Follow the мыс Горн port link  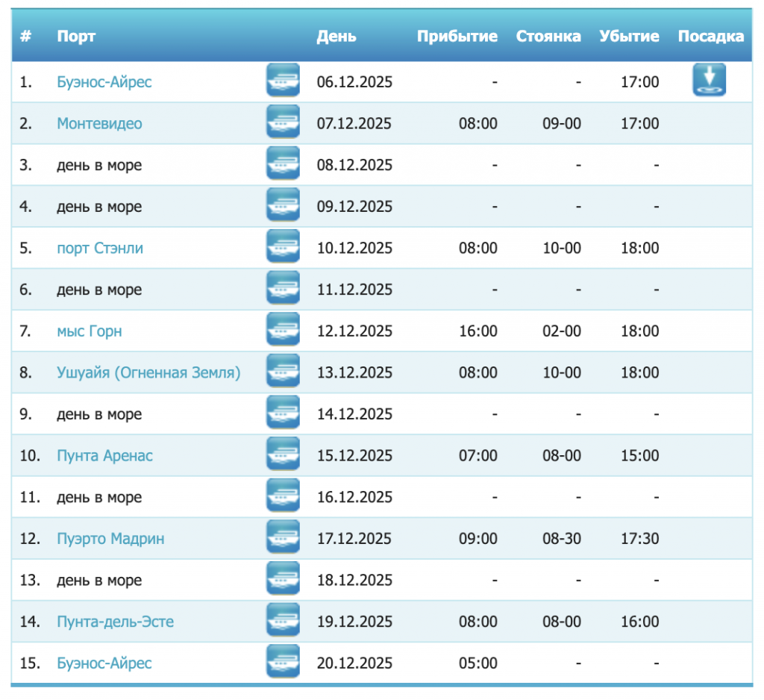(x=90, y=331)
